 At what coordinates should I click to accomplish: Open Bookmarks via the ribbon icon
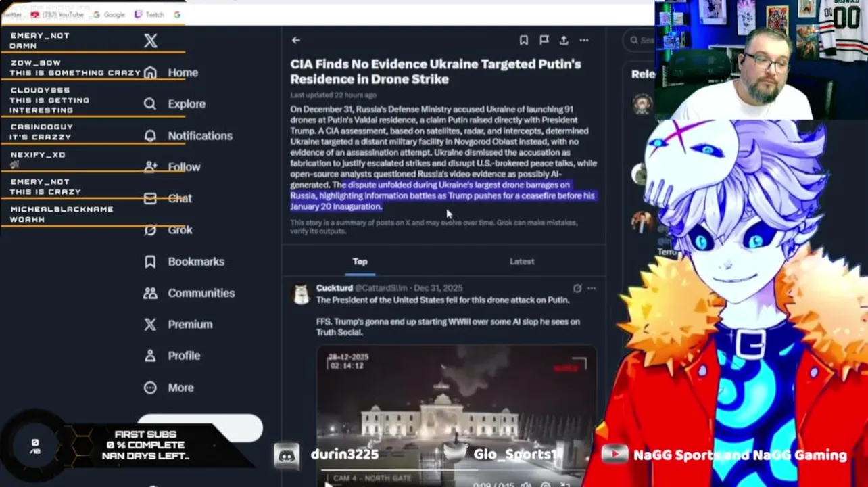[x=150, y=262]
